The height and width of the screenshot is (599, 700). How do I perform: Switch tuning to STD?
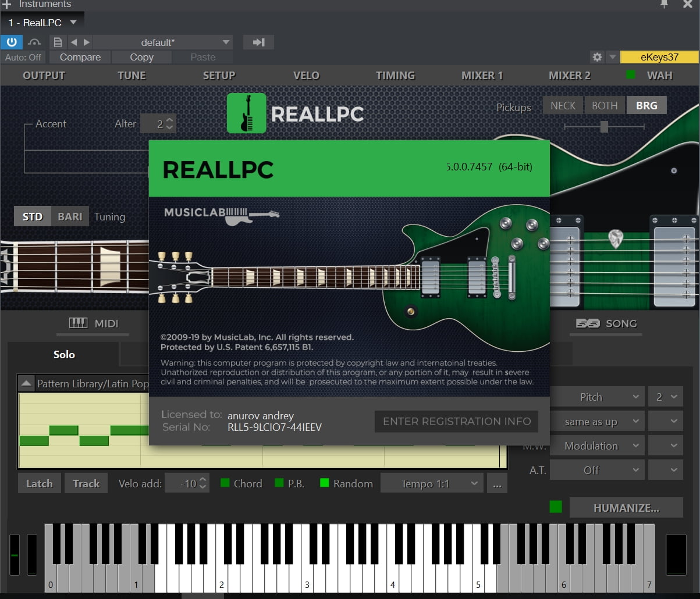pyautogui.click(x=33, y=216)
